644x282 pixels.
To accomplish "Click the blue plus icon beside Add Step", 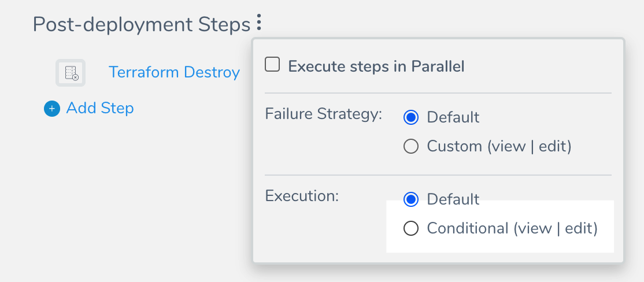I will tap(52, 109).
